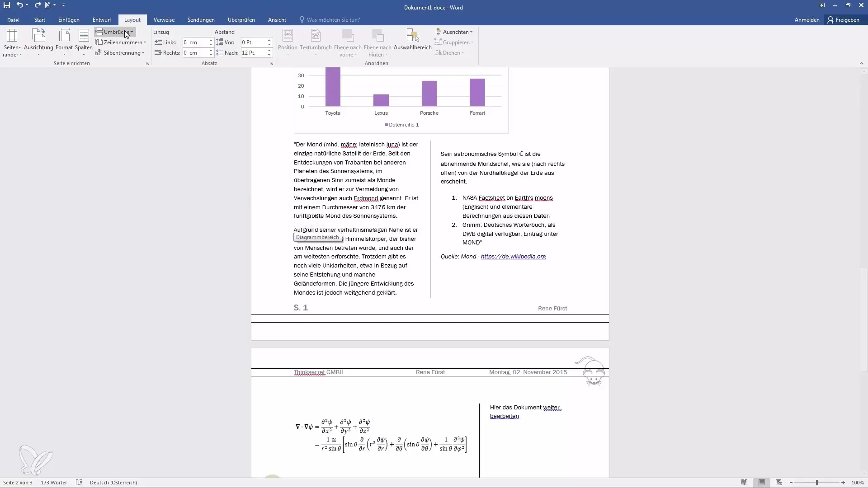Viewport: 868px width, 488px height.
Task: Click the Seite 2 von 3 status
Action: point(18,483)
